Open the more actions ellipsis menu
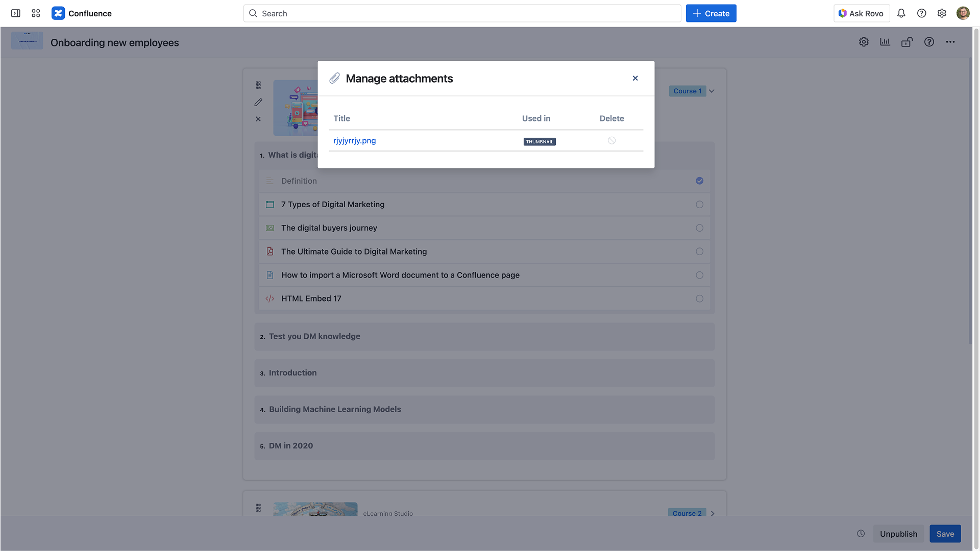The width and height of the screenshot is (980, 551). point(950,42)
